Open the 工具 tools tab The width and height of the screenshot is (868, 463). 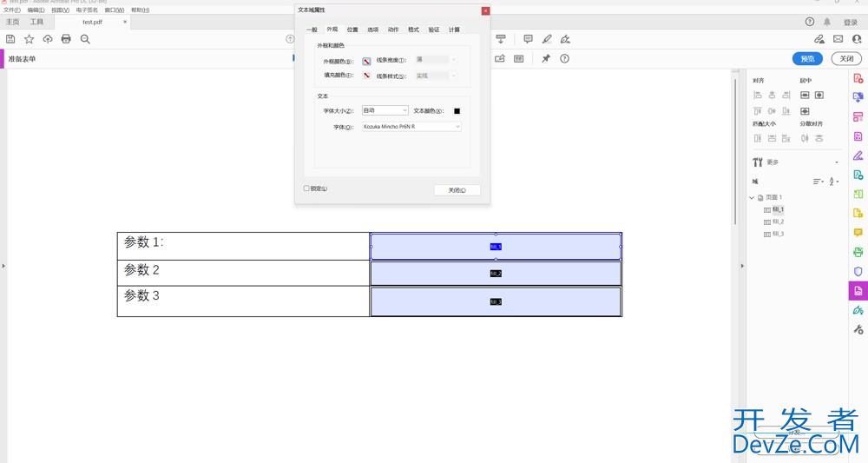(36, 22)
